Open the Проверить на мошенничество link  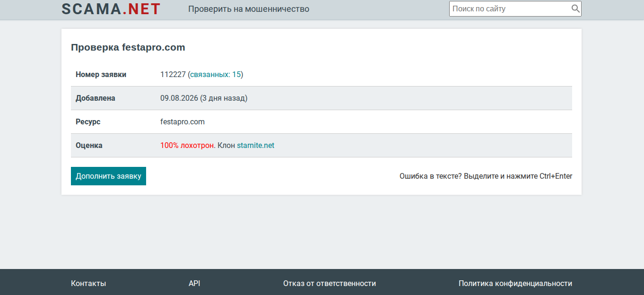249,9
